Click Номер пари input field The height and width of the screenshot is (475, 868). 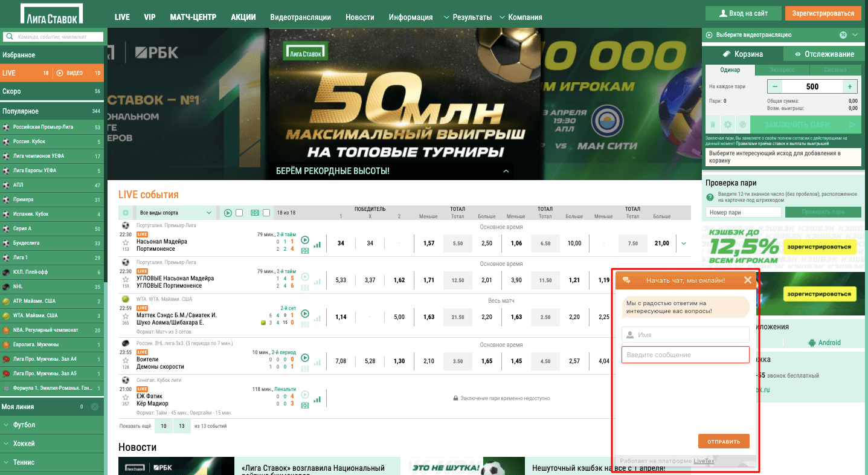click(744, 212)
